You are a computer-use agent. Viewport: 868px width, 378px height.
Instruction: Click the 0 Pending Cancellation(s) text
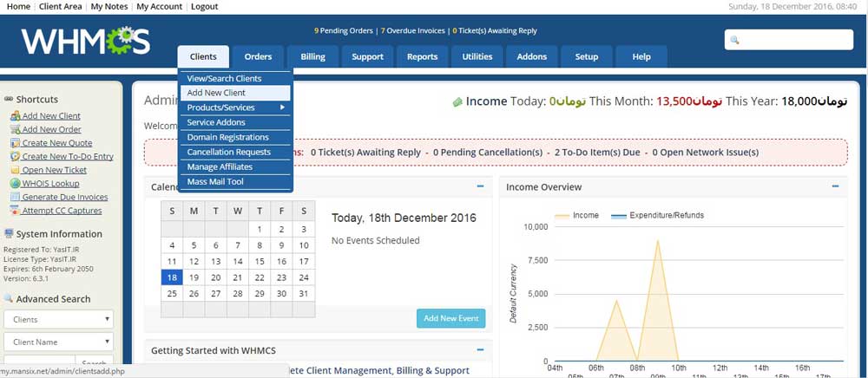coord(488,152)
